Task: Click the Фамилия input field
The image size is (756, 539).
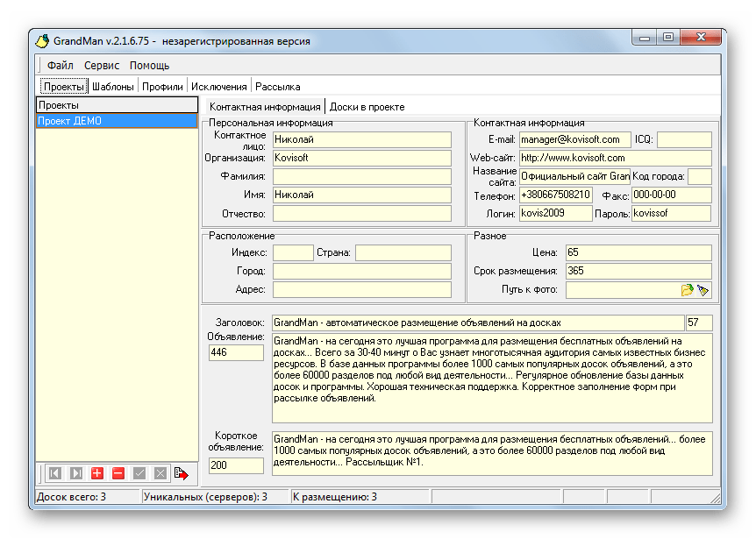Action: (361, 176)
